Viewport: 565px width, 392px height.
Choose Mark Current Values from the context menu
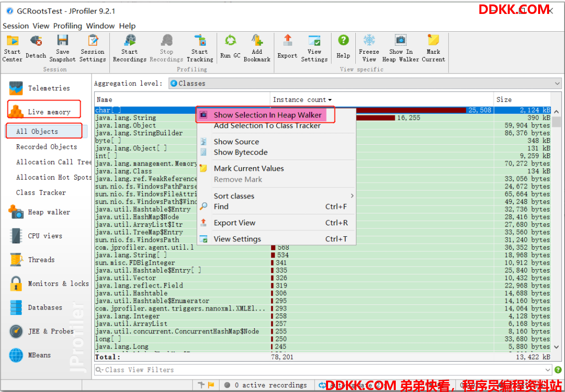coord(248,169)
